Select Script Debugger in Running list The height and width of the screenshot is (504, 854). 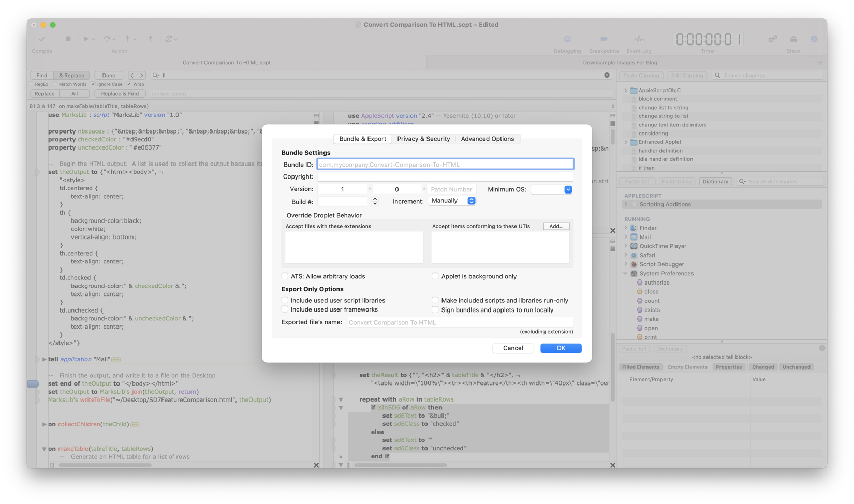(661, 264)
